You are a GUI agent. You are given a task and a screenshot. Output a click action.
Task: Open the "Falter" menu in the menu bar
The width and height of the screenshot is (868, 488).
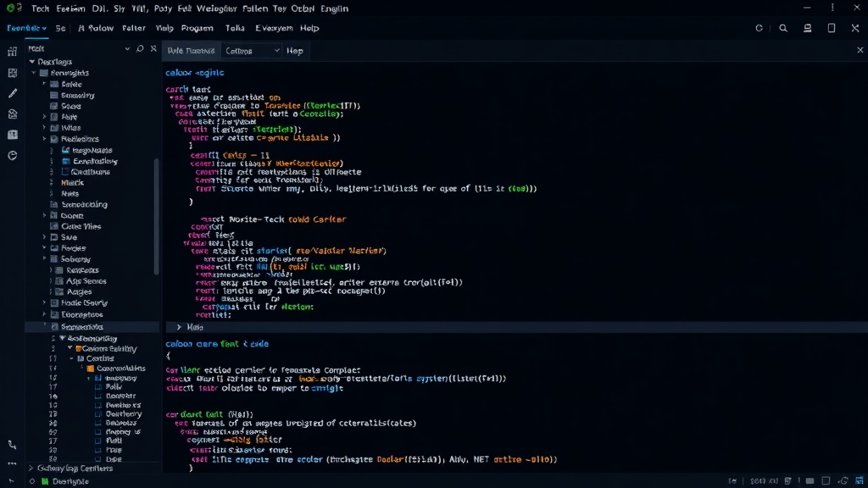click(x=134, y=28)
